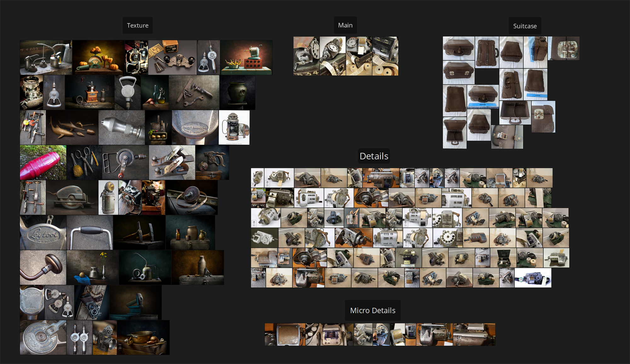Click the bronze dolphins sculpture image
The height and width of the screenshot is (364, 630).
tap(72, 127)
